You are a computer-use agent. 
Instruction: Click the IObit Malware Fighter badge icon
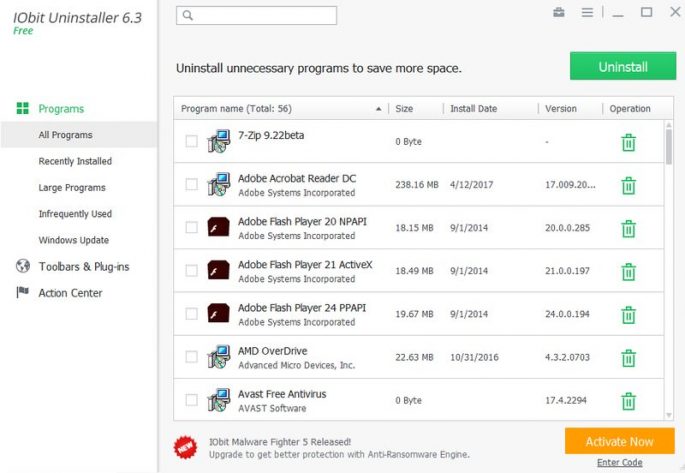[x=185, y=447]
